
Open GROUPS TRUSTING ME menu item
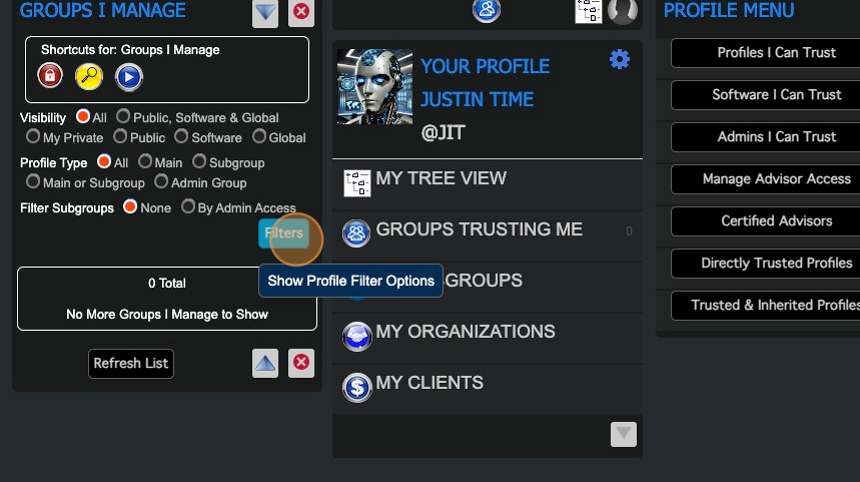(x=488, y=235)
